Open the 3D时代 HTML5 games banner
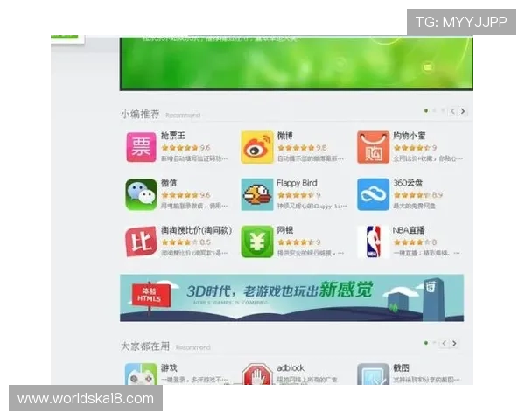Viewport: 525px width, 420px height. [291, 297]
